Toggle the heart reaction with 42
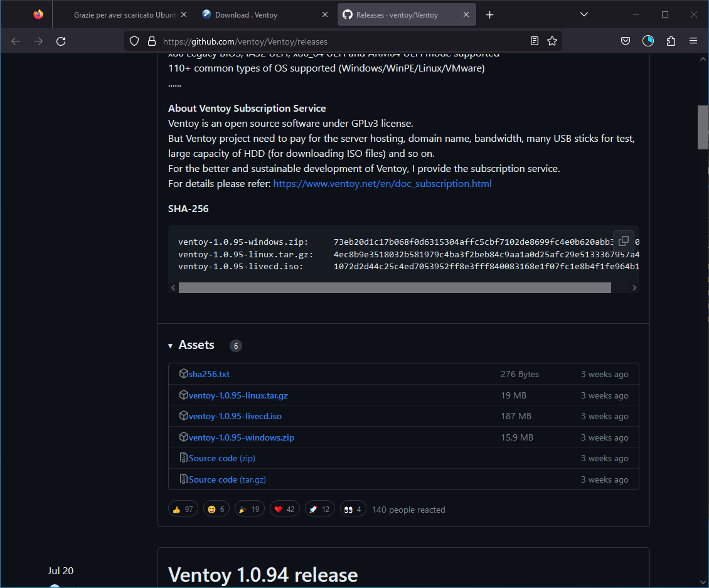709x588 pixels. click(x=285, y=510)
